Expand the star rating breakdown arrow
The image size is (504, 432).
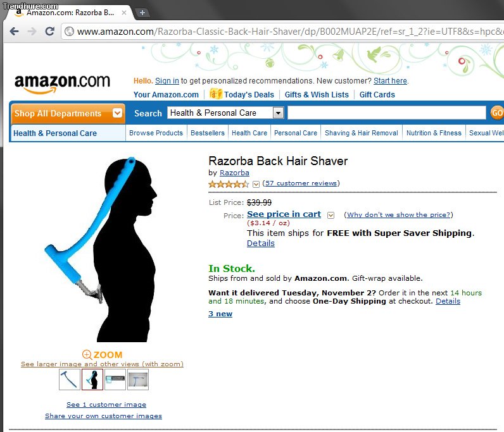point(256,184)
